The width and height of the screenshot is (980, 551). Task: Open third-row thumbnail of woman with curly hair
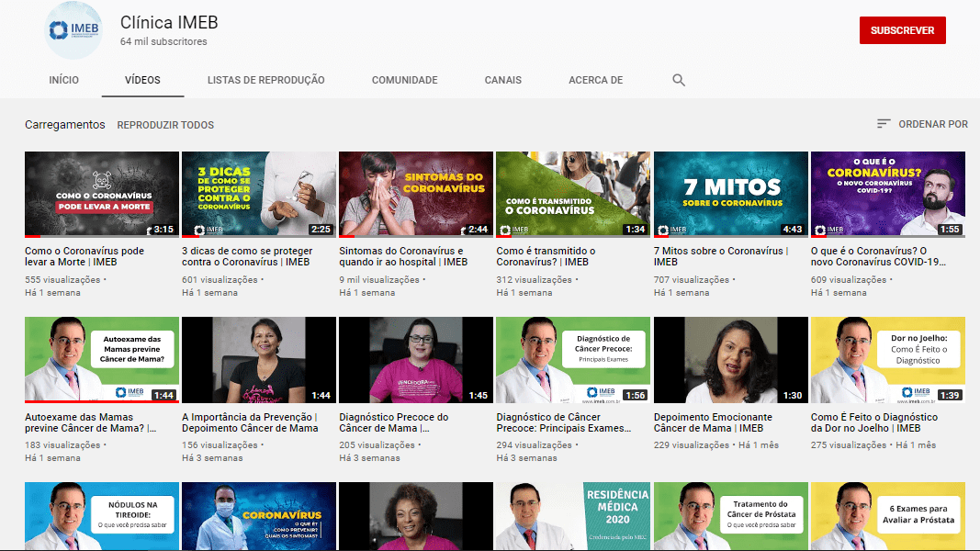pos(416,516)
